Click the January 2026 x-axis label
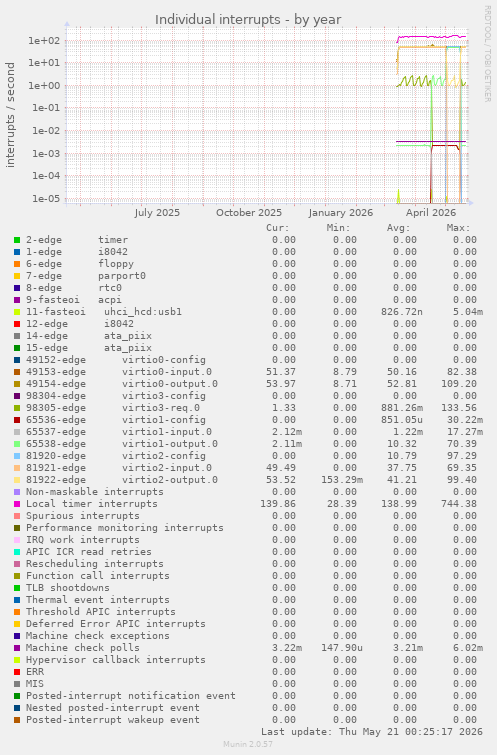This screenshot has width=497, height=755. point(340,213)
